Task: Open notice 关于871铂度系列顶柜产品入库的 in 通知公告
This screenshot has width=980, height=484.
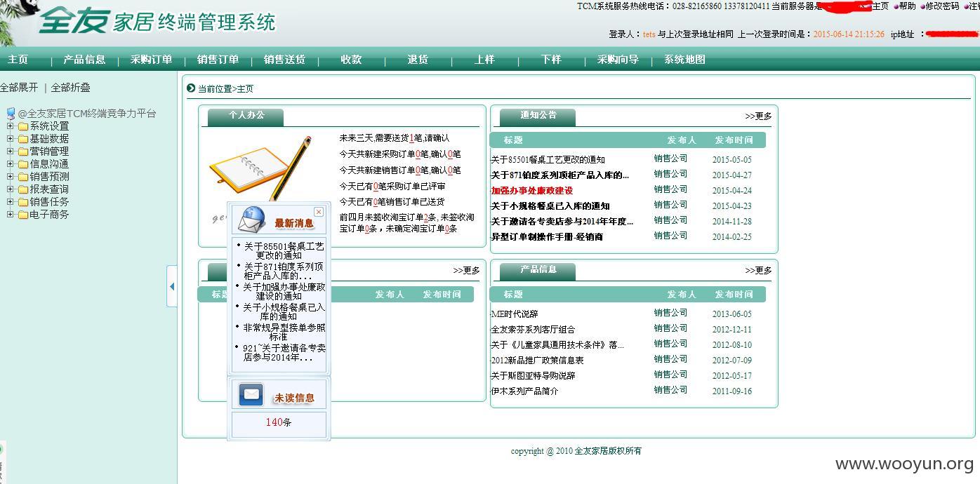Action: [559, 175]
